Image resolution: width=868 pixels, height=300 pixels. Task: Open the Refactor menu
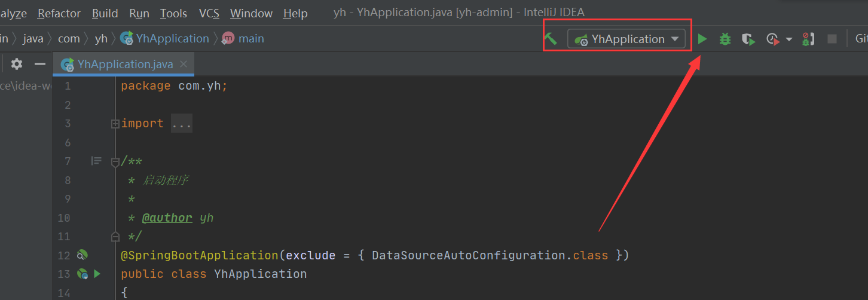59,13
